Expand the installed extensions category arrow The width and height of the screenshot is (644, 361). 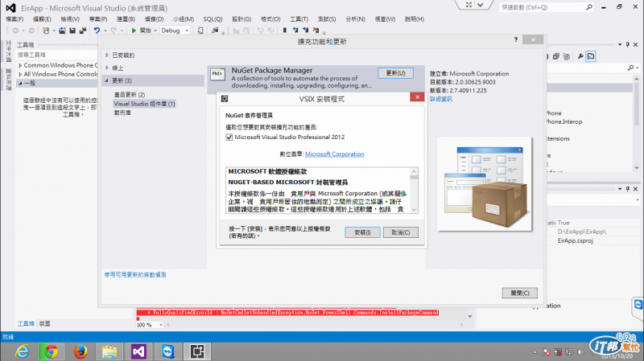pyautogui.click(x=107, y=55)
